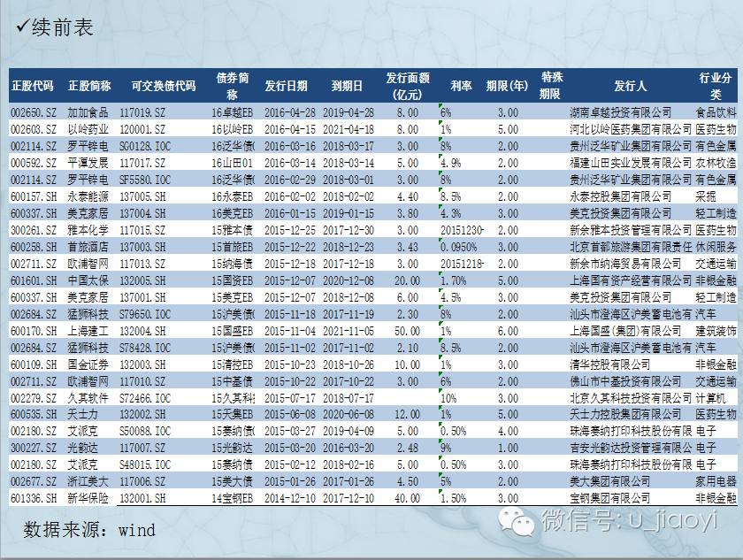743x560 pixels.
Task: Select the 利率 column header
Action: coord(461,86)
